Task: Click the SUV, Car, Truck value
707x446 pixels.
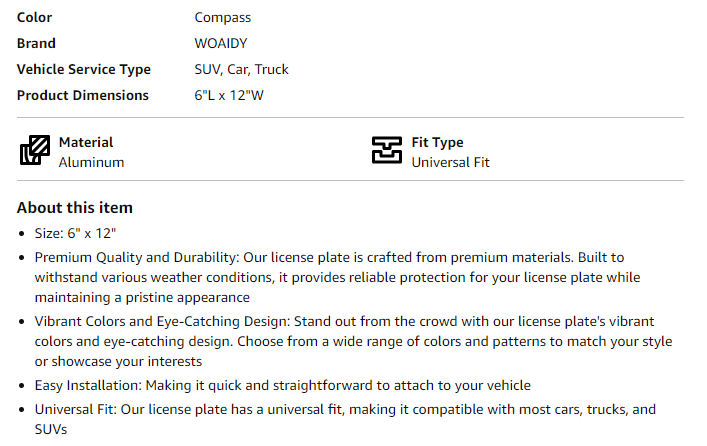Action: click(x=241, y=69)
